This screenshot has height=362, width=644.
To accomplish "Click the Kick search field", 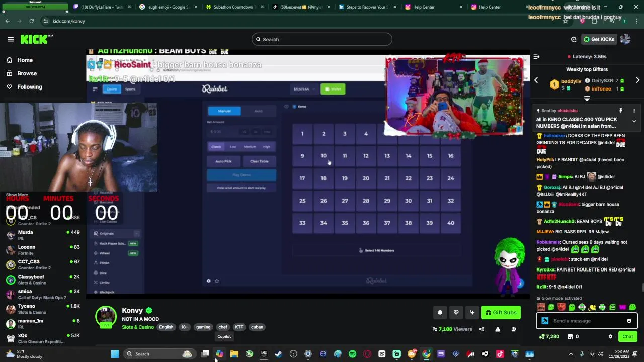I will 322,39.
